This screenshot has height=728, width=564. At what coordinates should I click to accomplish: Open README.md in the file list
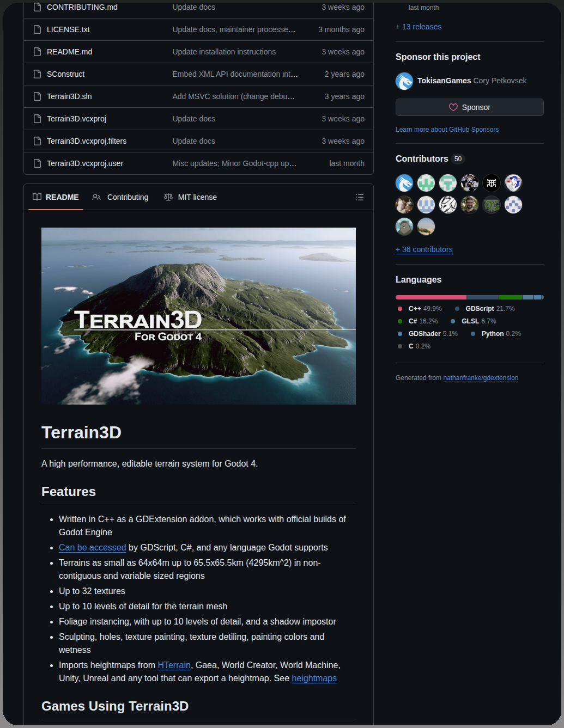pos(69,52)
